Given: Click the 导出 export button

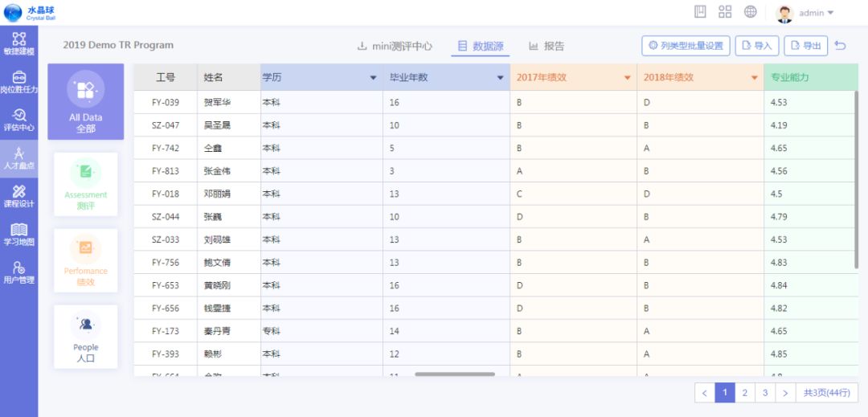Looking at the screenshot, I should pyautogui.click(x=806, y=46).
